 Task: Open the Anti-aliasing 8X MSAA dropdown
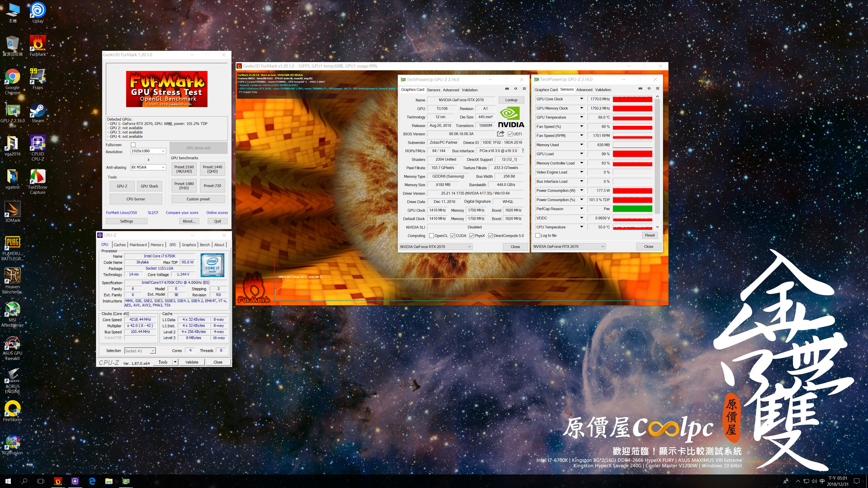148,167
